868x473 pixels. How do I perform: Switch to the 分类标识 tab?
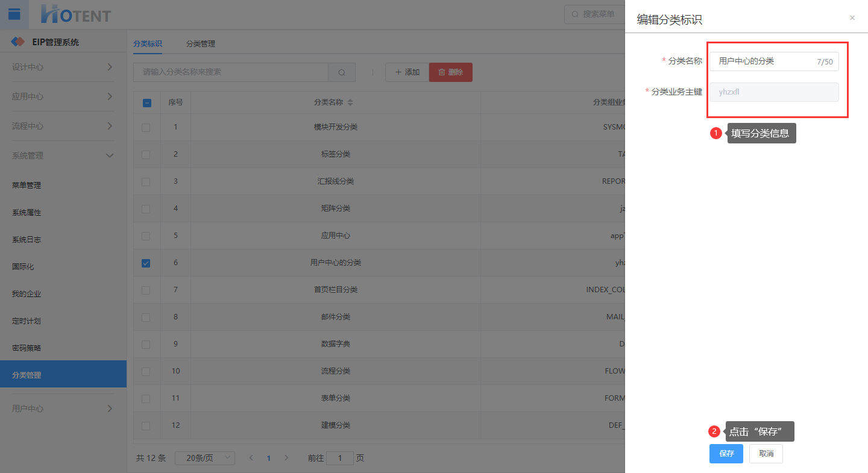tap(148, 44)
